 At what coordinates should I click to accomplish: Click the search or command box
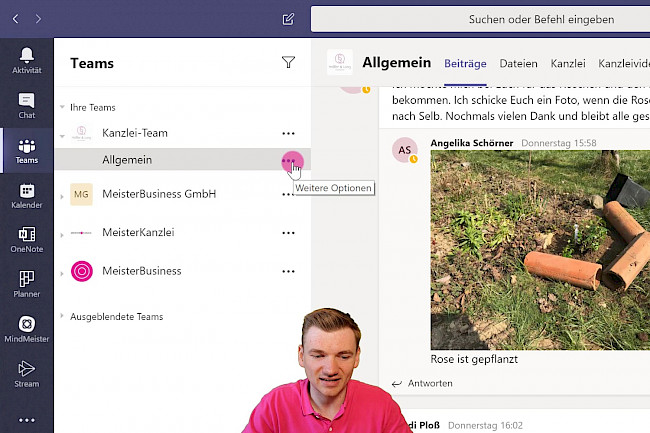click(x=480, y=19)
